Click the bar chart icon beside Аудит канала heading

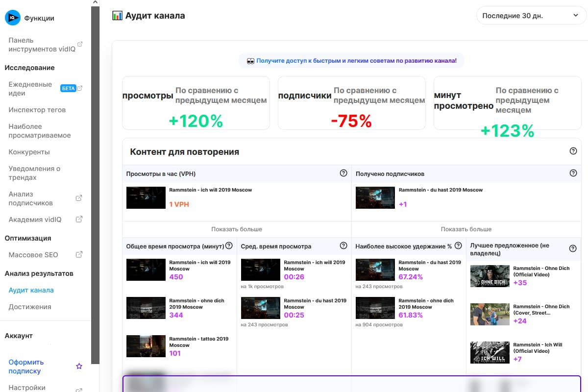pyautogui.click(x=117, y=15)
